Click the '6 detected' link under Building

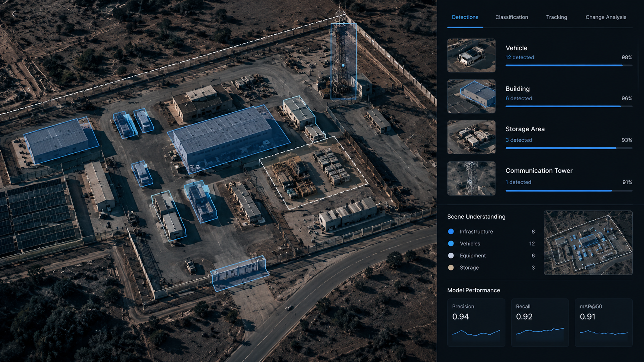tap(519, 98)
